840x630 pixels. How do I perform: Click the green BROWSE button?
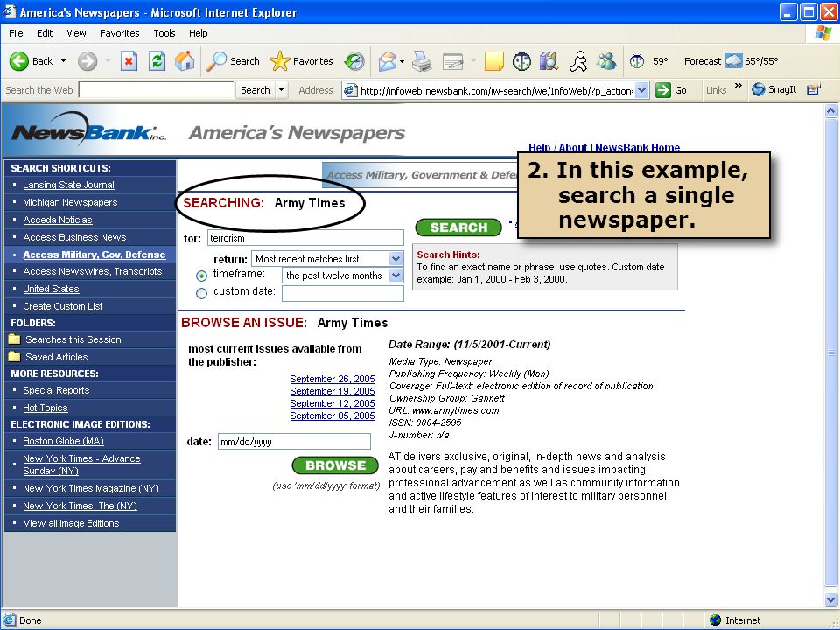point(335,465)
